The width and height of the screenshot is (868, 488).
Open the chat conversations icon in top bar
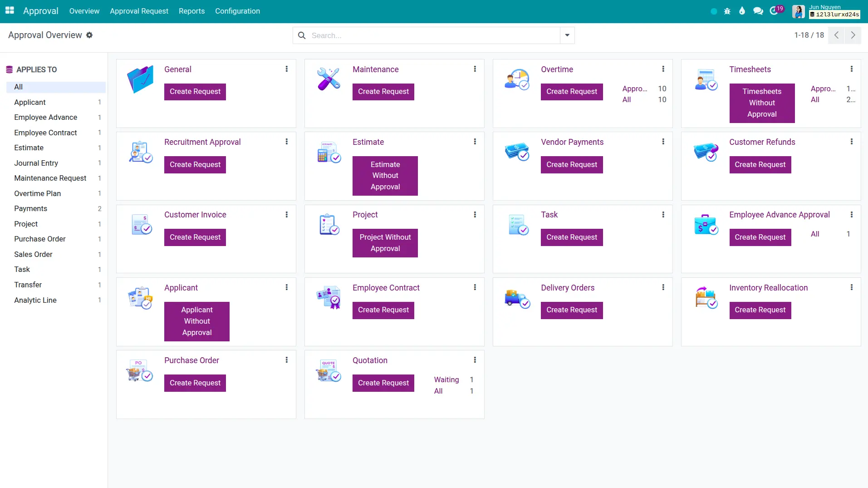[758, 11]
